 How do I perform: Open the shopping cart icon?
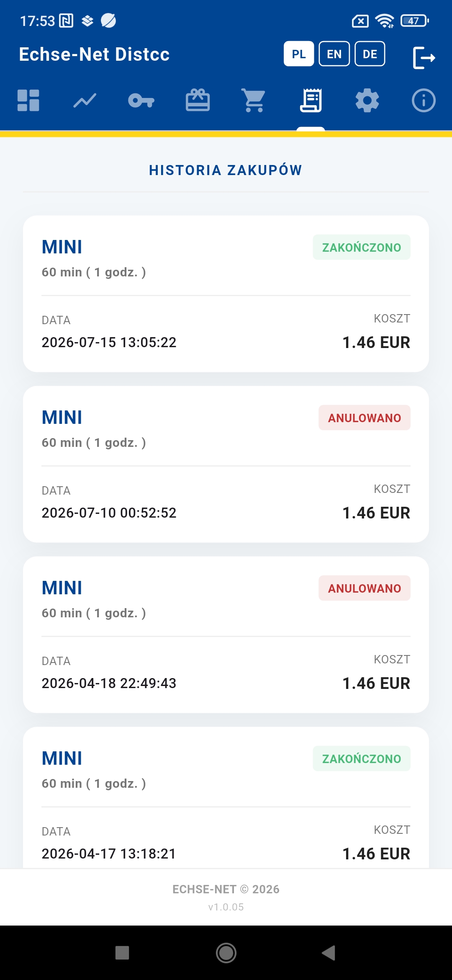[254, 101]
